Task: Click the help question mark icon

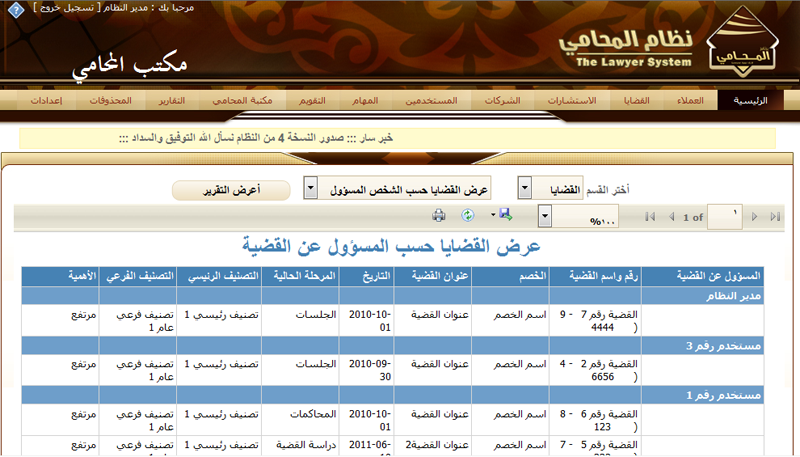Action: tap(16, 10)
